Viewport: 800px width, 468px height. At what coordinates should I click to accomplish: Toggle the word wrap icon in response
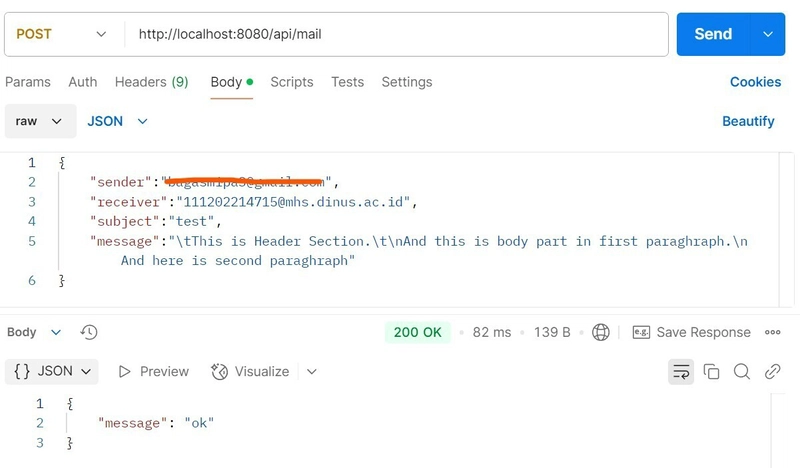tap(681, 372)
